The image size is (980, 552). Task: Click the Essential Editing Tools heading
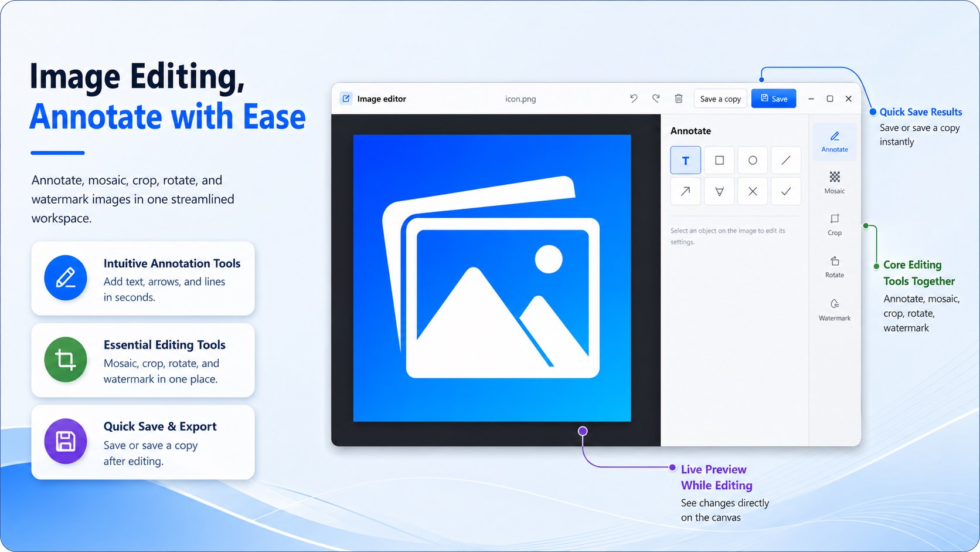(165, 345)
